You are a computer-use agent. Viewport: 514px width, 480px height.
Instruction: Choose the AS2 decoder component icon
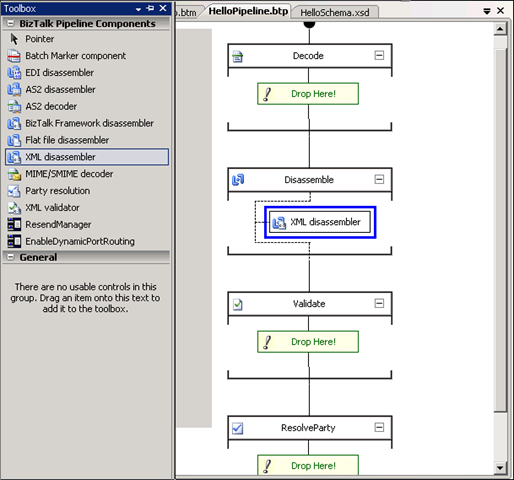[14, 106]
